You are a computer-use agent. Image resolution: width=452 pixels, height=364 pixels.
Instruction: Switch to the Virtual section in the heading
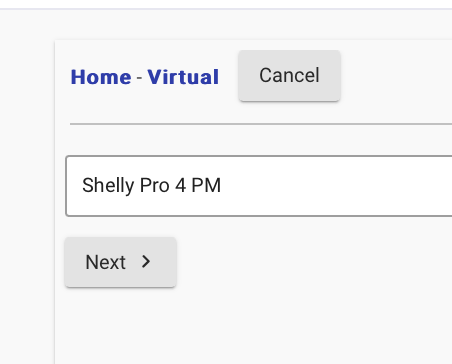[183, 77]
